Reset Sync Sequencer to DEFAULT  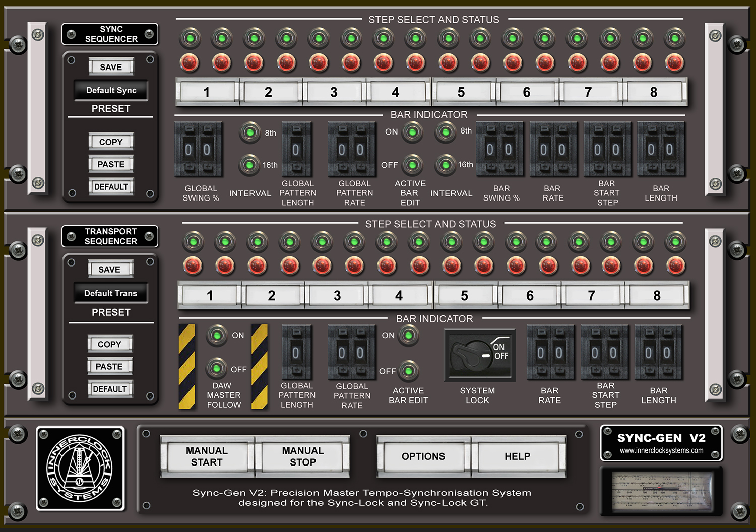coord(111,187)
